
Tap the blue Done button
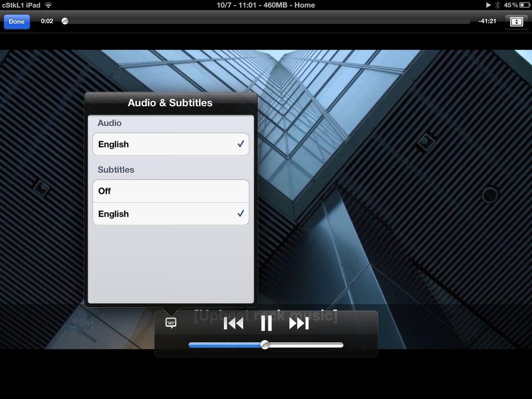point(17,21)
